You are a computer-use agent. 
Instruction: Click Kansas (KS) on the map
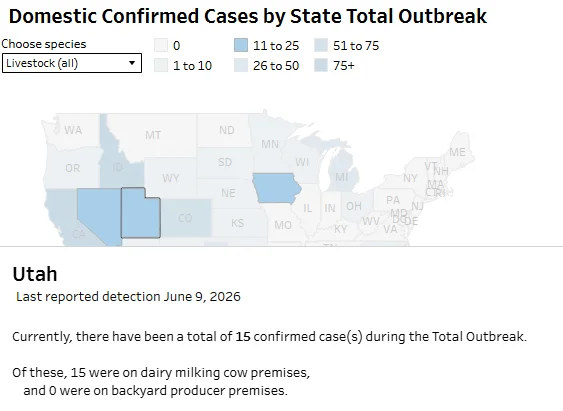(237, 223)
